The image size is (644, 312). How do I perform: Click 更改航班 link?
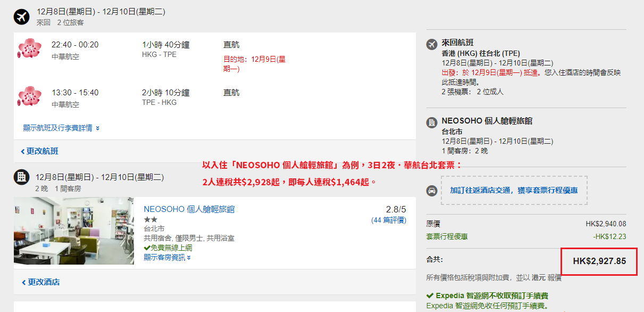(39, 151)
